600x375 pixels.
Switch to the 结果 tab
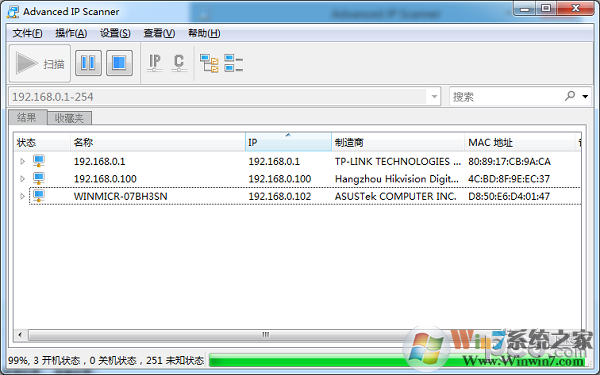click(x=28, y=117)
